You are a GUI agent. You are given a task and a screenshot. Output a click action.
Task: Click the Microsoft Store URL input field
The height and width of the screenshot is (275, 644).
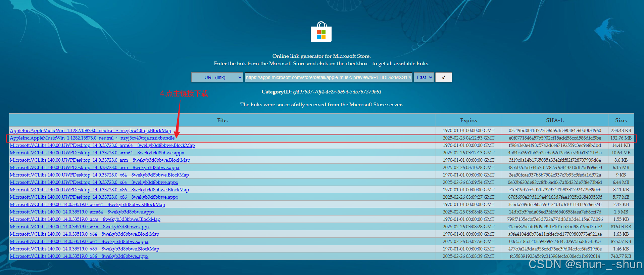click(x=329, y=77)
